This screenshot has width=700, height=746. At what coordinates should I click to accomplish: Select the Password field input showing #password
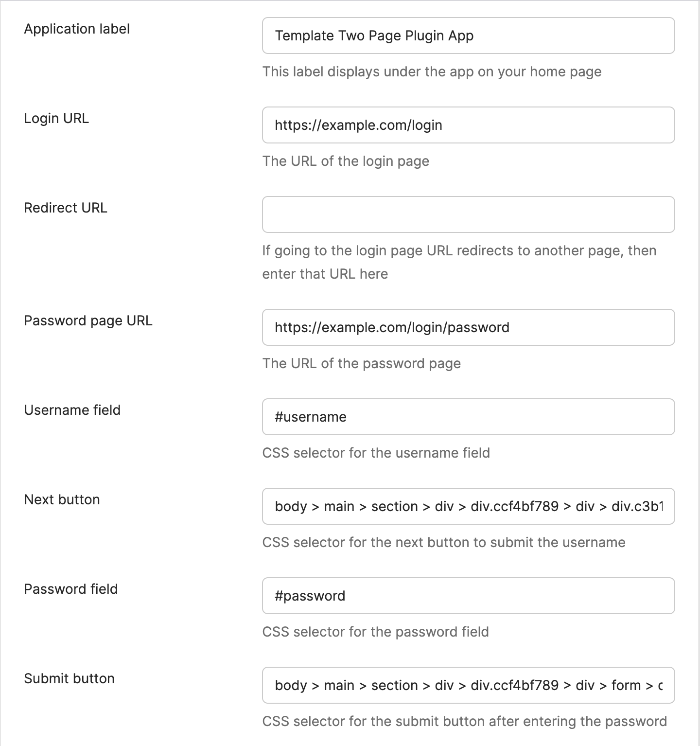(468, 596)
